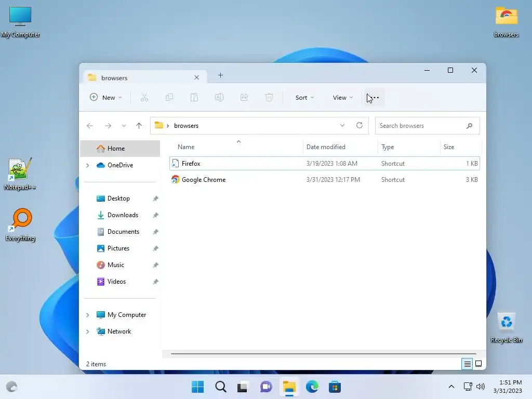Image resolution: width=532 pixels, height=399 pixels.
Task: Sort by Date modified column header
Action: 340,147
